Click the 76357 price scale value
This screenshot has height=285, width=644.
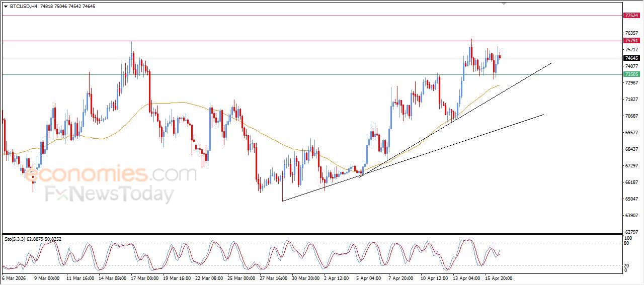pyautogui.click(x=630, y=33)
